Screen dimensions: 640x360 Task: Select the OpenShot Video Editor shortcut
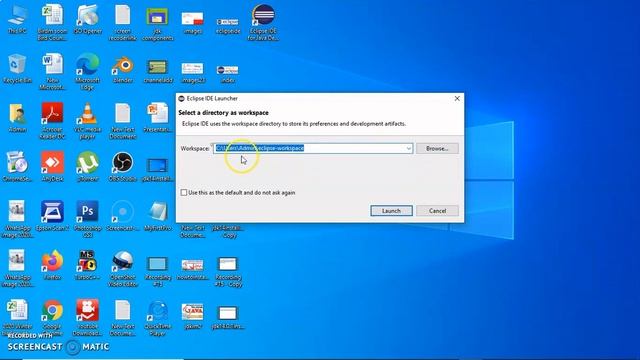coord(122,269)
